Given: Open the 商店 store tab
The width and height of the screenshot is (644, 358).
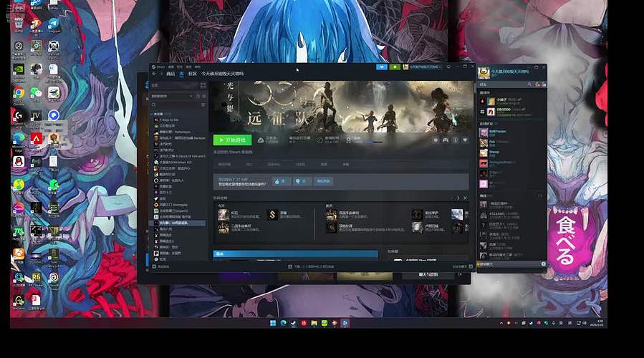Looking at the screenshot, I should [x=170, y=74].
